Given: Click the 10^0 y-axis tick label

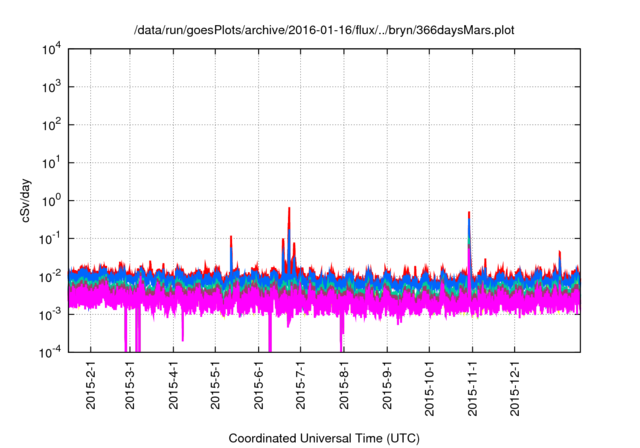Looking at the screenshot, I should [x=51, y=200].
